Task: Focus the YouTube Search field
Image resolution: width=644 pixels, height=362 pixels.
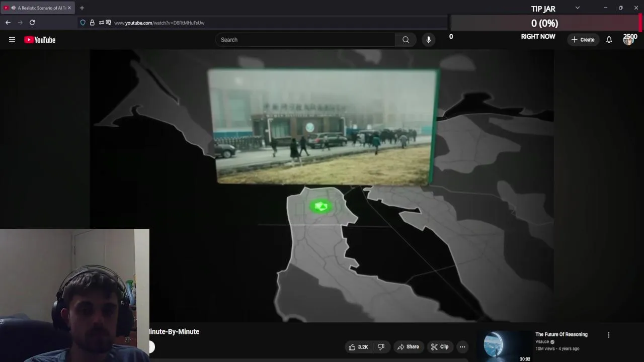Action: pos(305,40)
